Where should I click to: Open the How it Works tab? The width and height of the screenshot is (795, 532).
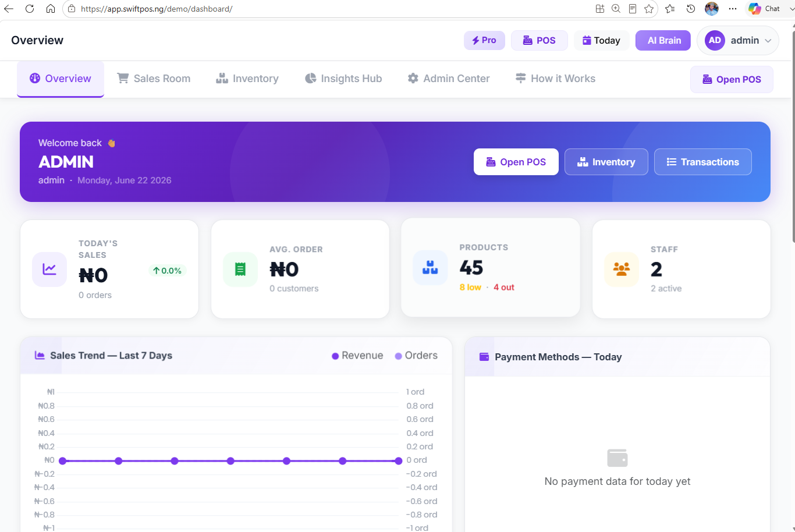[x=555, y=79]
